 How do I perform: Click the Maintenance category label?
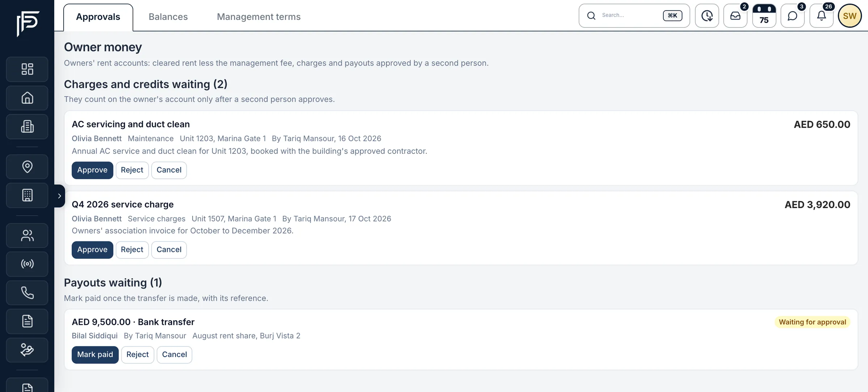click(150, 139)
